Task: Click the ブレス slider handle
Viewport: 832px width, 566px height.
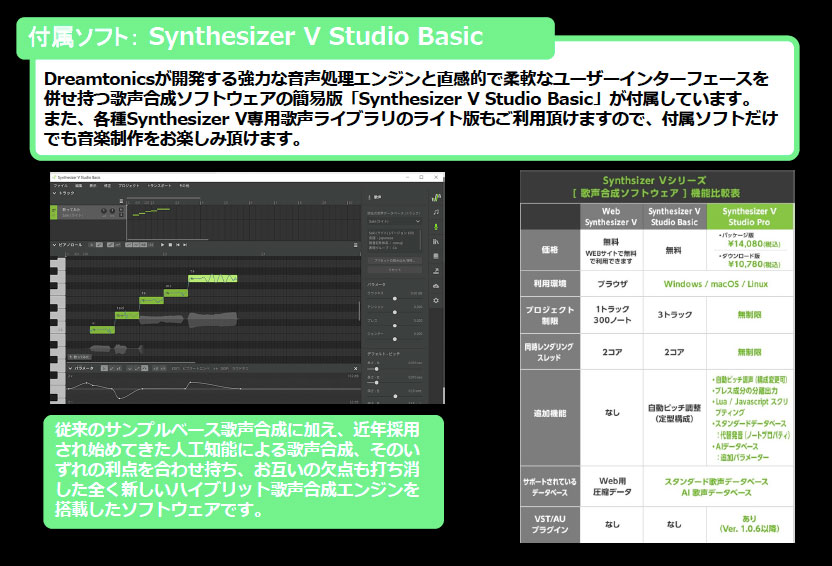Action: point(395,325)
